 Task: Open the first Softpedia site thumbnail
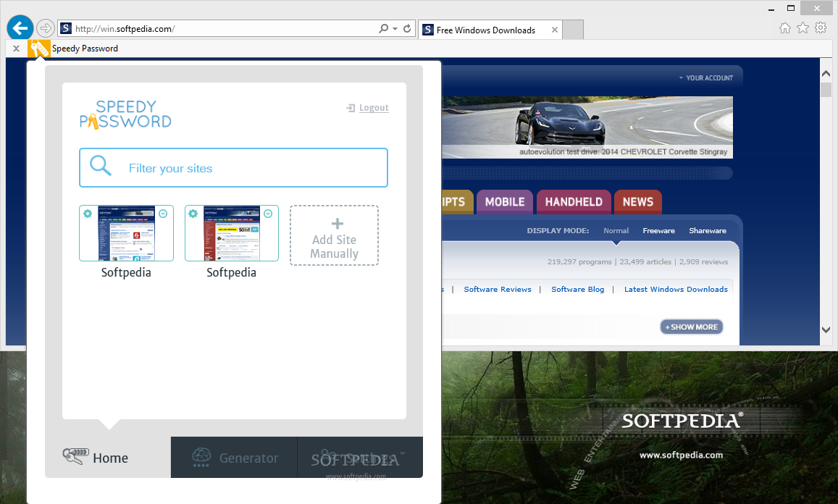click(x=126, y=233)
